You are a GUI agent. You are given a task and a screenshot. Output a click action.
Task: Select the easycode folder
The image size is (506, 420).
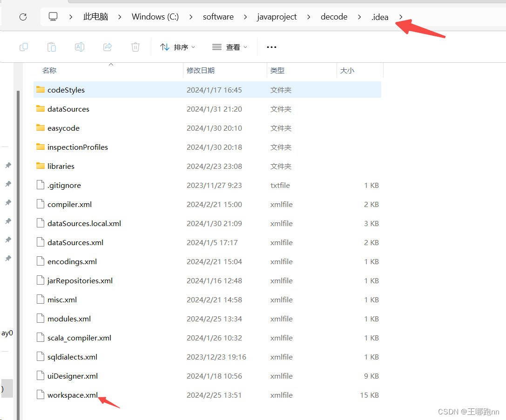pos(207,128)
